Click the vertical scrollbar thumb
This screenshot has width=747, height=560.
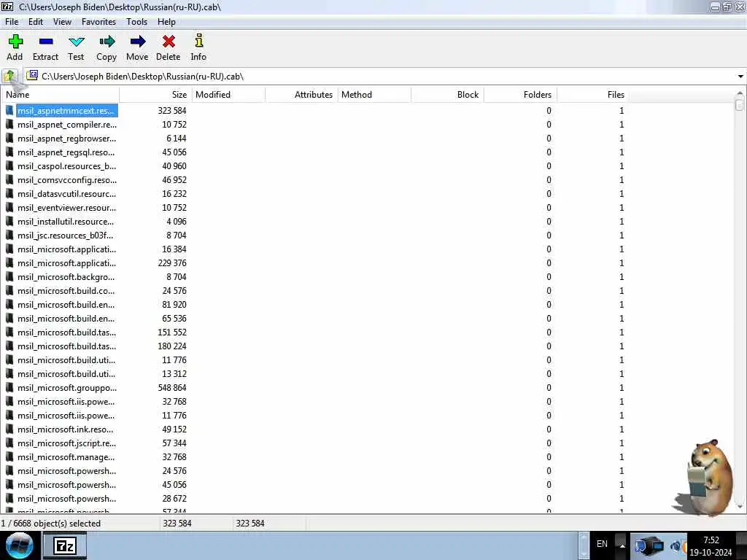(x=740, y=104)
